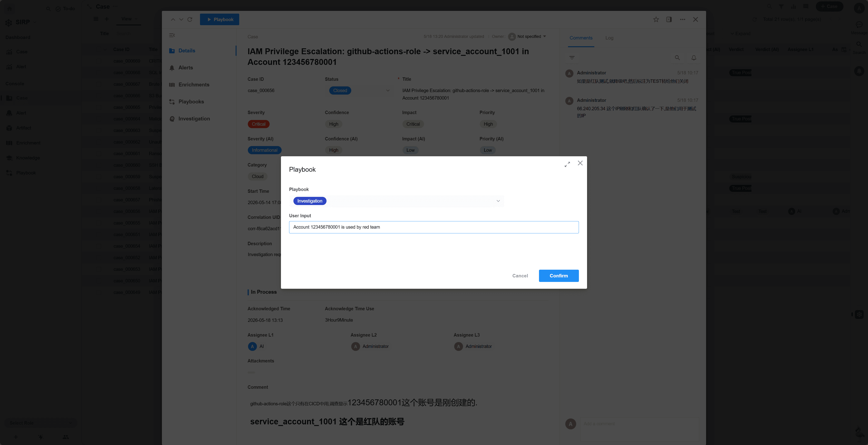
Task: Click the plus icon at bottom left
Action: pos(15,437)
